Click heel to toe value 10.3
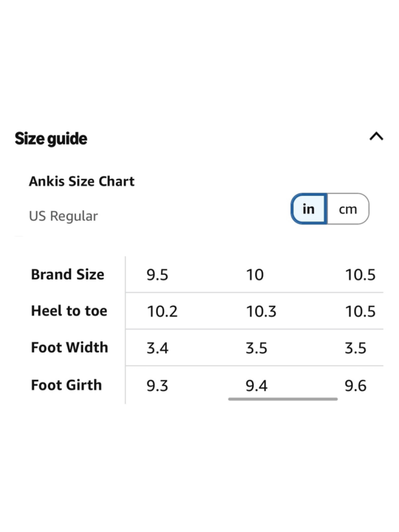Image resolution: width=399 pixels, height=532 pixels. [x=261, y=311]
